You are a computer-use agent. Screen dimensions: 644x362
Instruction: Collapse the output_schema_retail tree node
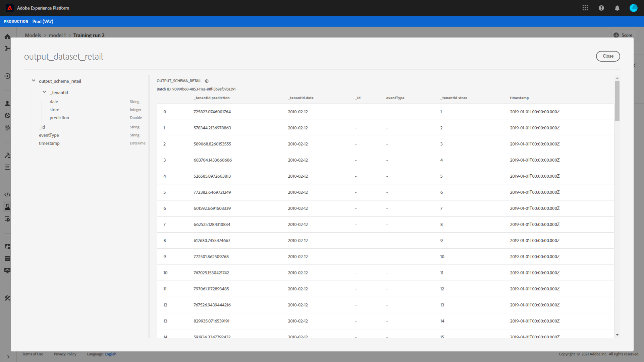34,81
